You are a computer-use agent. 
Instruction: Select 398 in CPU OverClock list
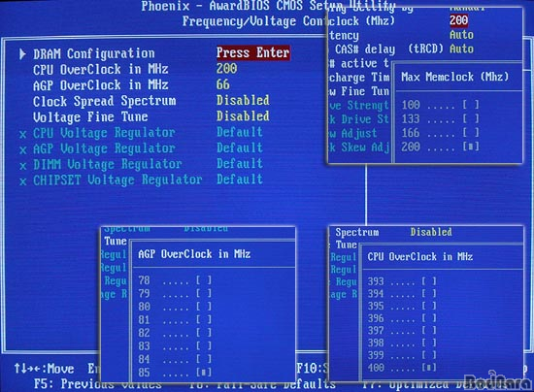click(x=402, y=343)
